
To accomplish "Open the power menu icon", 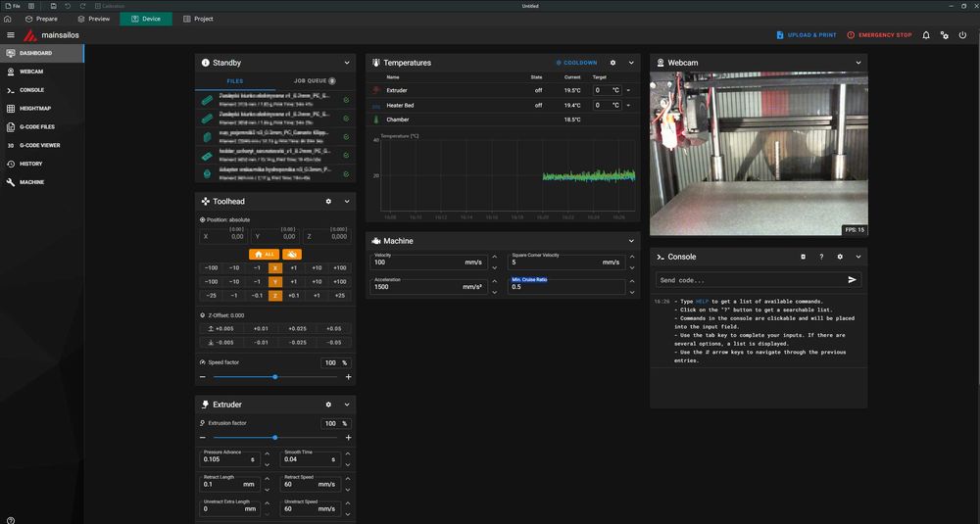I will click(x=962, y=35).
